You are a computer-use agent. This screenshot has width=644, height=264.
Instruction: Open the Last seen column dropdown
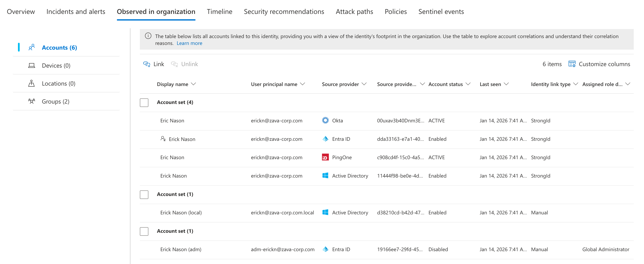(506, 84)
